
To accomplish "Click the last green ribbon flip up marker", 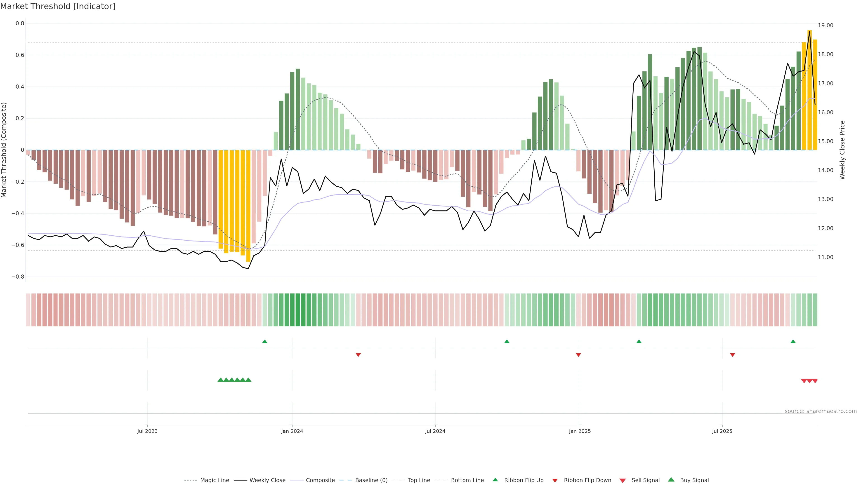I will point(793,342).
